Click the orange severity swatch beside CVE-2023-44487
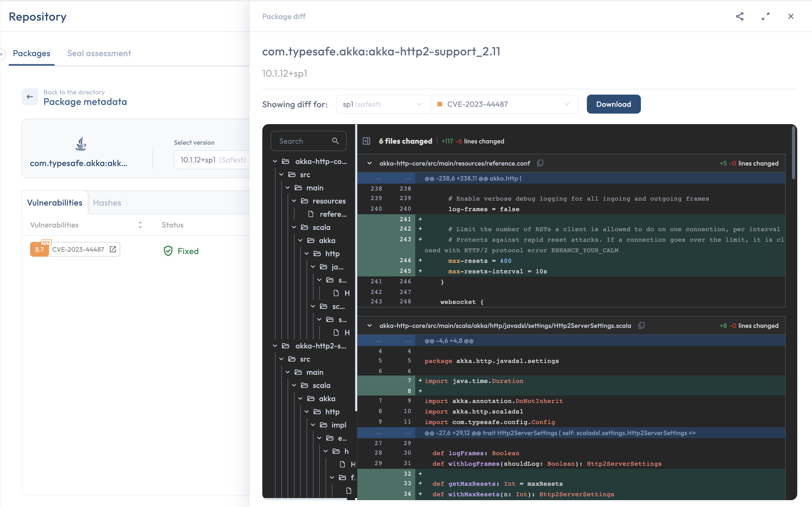812x507 pixels. [x=440, y=104]
